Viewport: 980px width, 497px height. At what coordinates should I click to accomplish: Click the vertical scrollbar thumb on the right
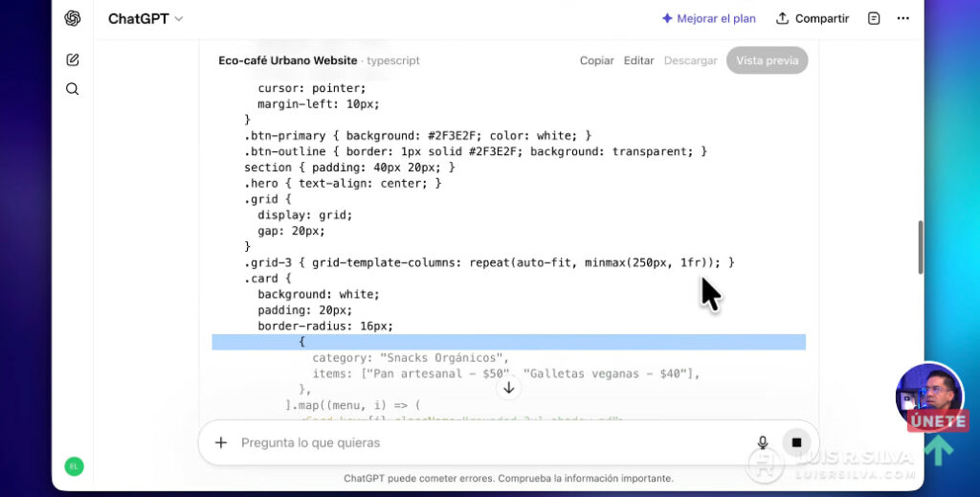(921, 247)
